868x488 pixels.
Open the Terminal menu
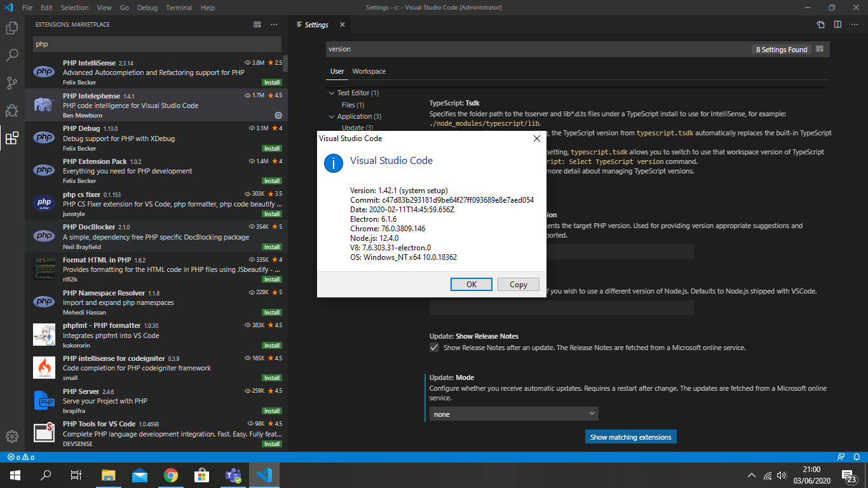pos(179,7)
